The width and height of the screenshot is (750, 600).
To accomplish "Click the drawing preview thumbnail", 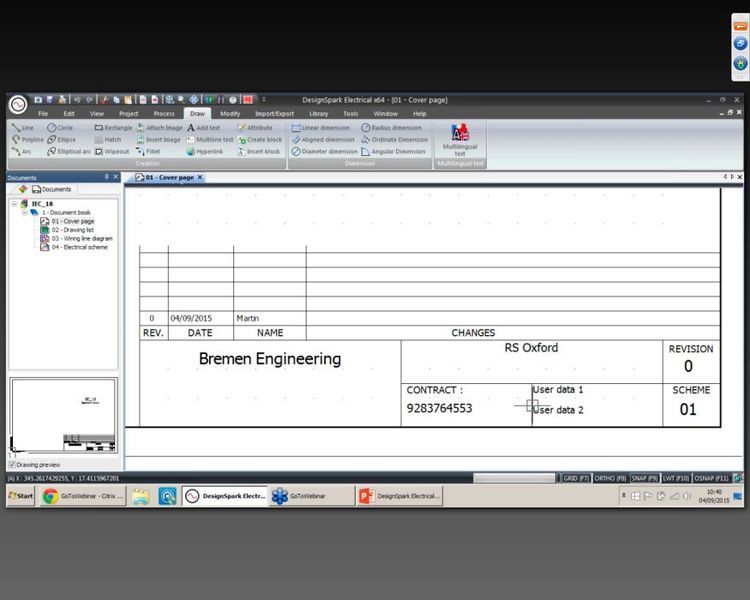I will point(63,416).
